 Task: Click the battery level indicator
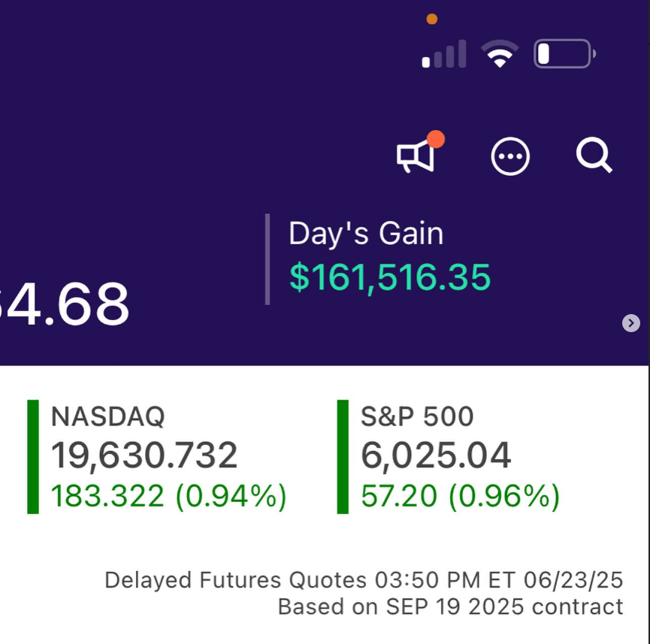(x=564, y=54)
